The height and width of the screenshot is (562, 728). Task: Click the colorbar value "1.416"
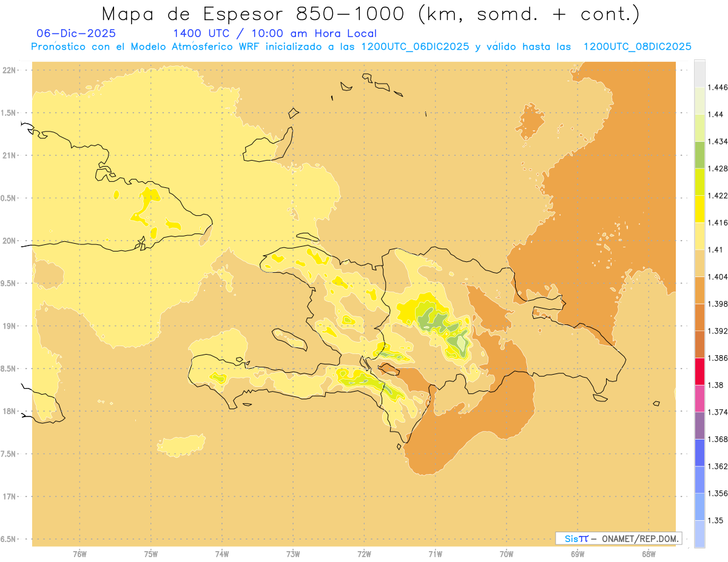pos(717,222)
